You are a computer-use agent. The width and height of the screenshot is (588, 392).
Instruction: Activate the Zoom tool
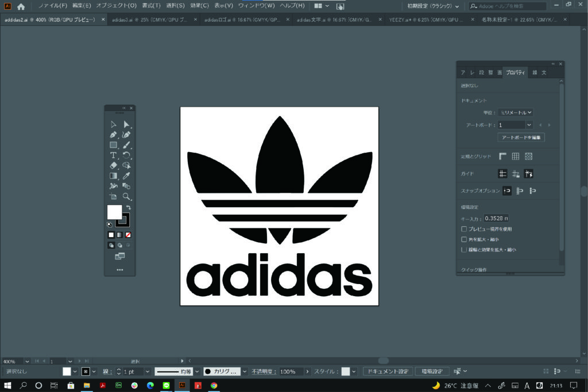(126, 196)
